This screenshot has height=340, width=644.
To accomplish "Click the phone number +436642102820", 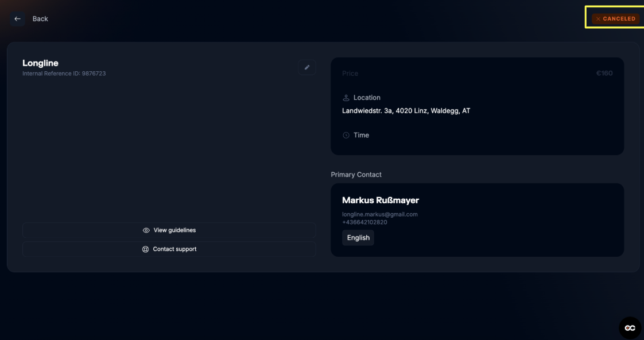I will pos(364,222).
